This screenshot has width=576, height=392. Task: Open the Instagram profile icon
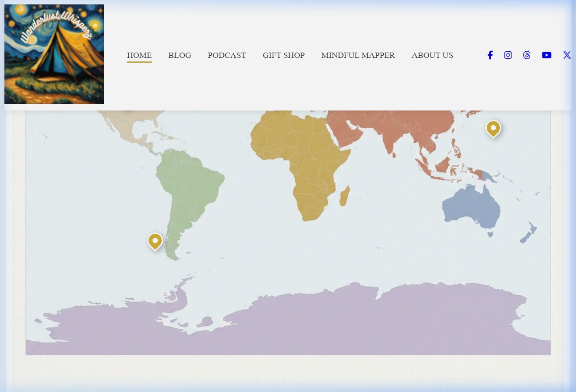tap(508, 55)
